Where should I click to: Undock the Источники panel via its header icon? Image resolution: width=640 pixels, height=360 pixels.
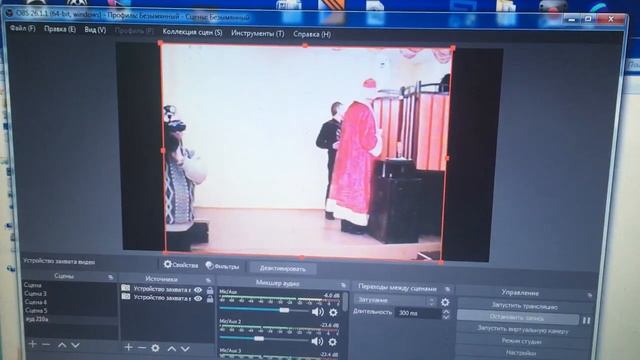pos(208,280)
